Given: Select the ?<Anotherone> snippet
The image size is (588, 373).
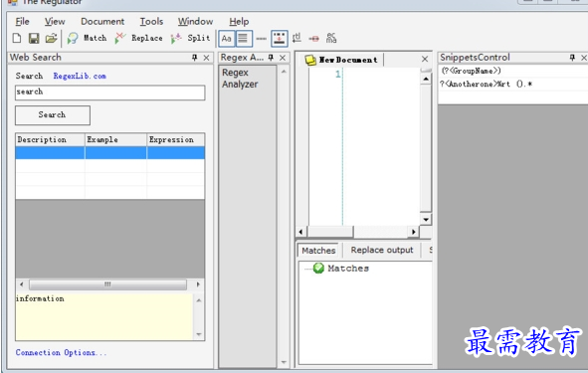Looking at the screenshot, I should point(512,84).
